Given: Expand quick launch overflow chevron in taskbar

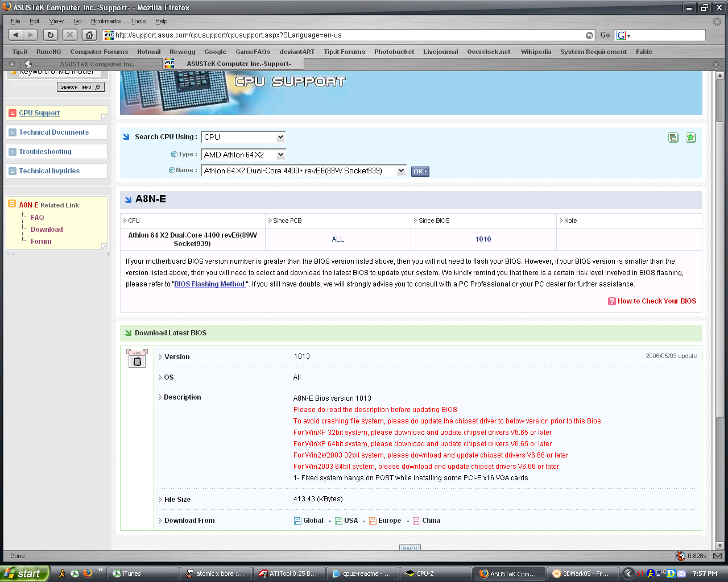Looking at the screenshot, I should click(101, 570).
